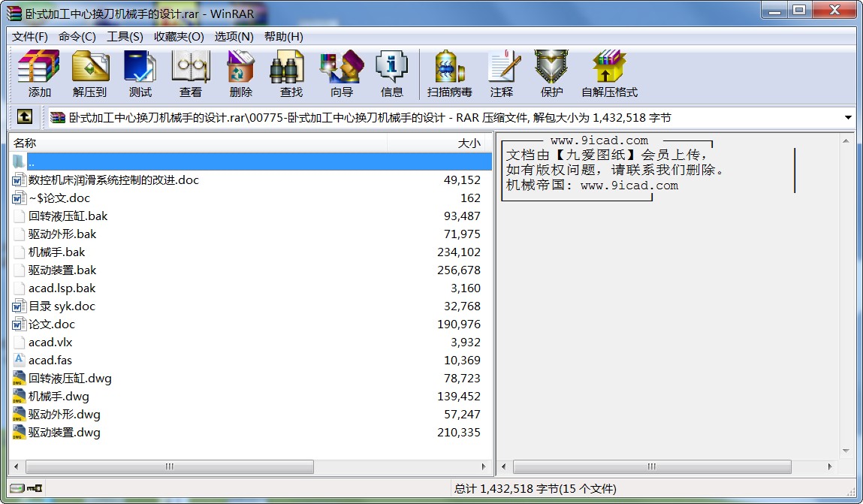Click icon of 驱动装置.dwg
Viewport: 863px width, 504px height.
click(19, 433)
